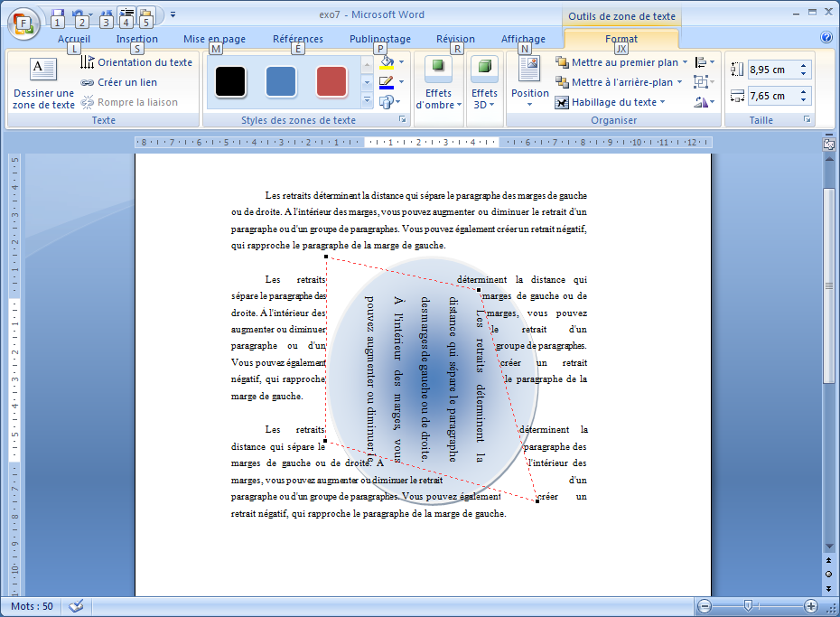Viewport: 840px width, 617px height.
Task: Select the Format tab
Action: pos(621,39)
